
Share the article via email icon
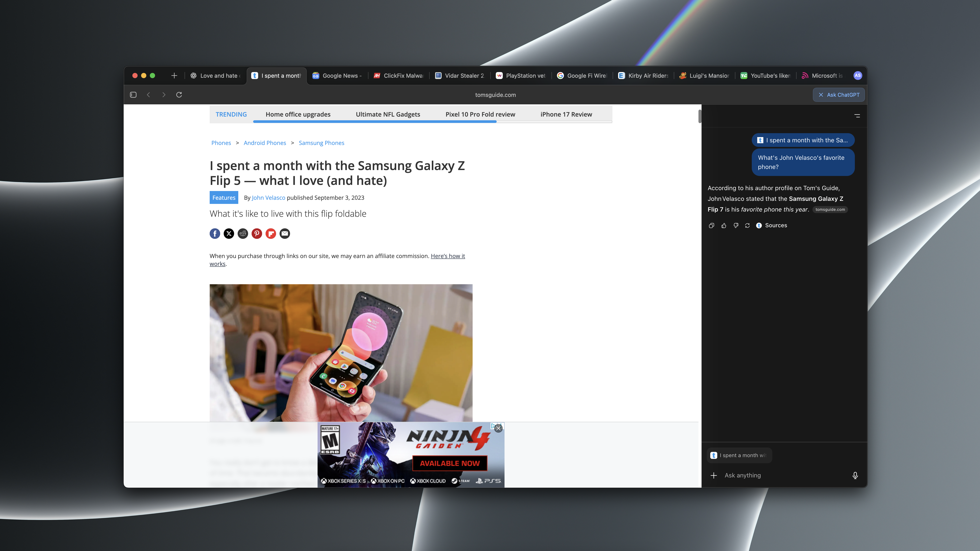click(285, 234)
